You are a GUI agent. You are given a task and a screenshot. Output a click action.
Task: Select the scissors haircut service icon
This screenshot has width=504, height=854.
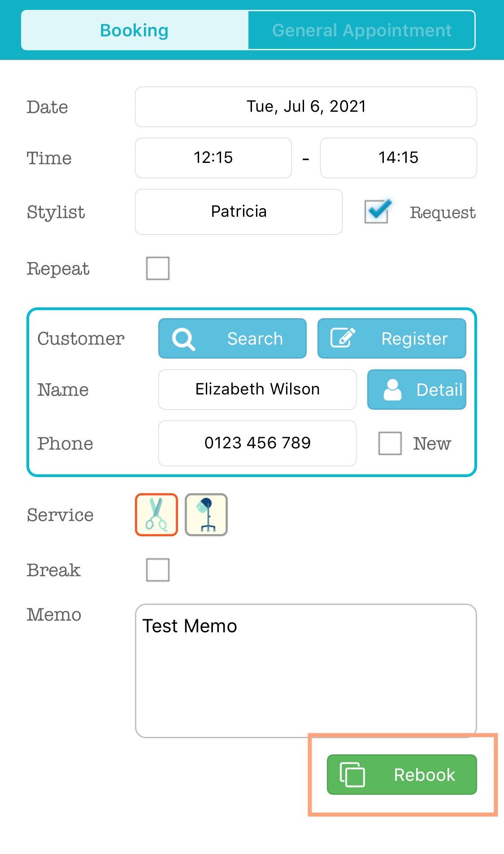point(156,515)
